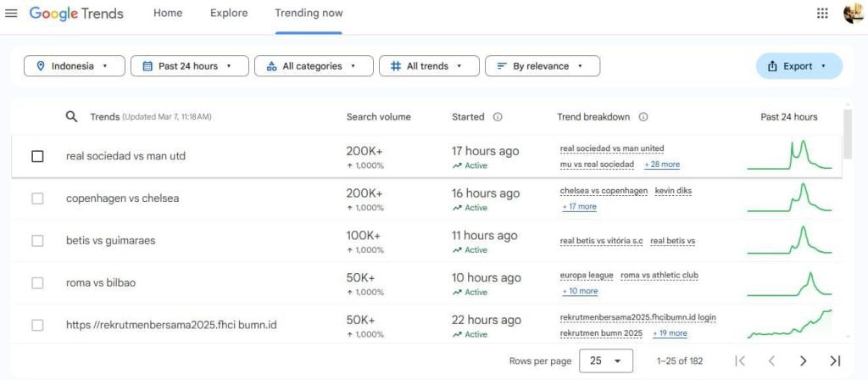This screenshot has height=380, width=868.
Task: View the copenhagen vs chelsea sparkline chart
Action: (789, 197)
